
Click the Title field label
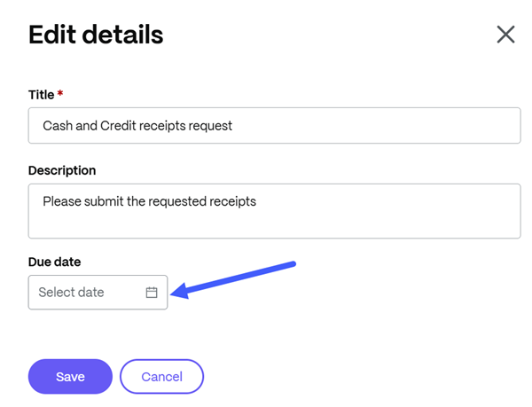click(x=41, y=95)
